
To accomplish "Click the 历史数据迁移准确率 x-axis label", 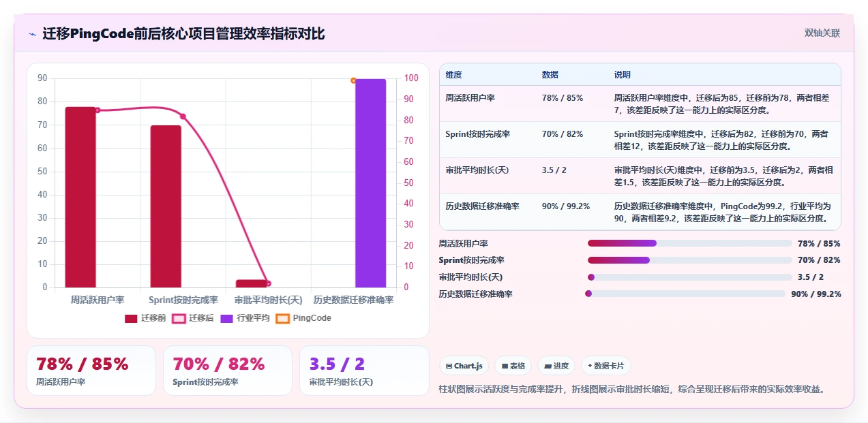I will (353, 300).
